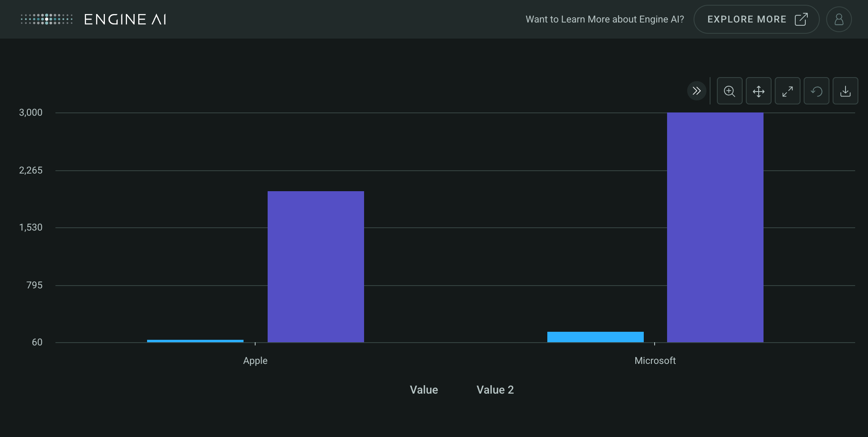Click Microsoft's purple Value 2 bar
The width and height of the screenshot is (868, 437).
[x=715, y=227]
